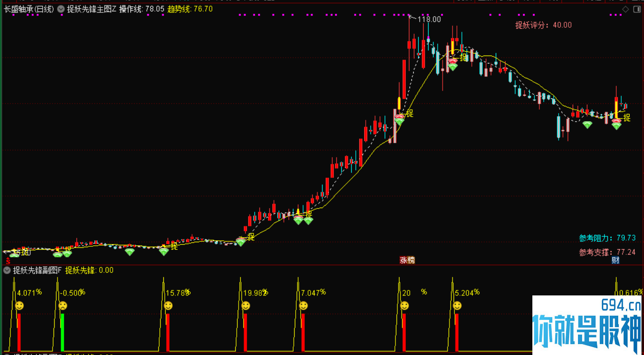Click the red bar below the 4.071% smiley
The width and height of the screenshot is (644, 355).
19,332
